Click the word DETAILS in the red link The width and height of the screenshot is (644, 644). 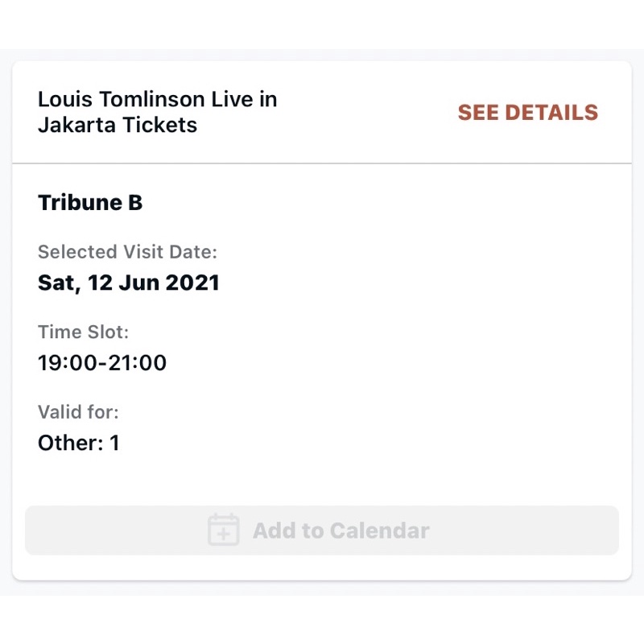[554, 113]
